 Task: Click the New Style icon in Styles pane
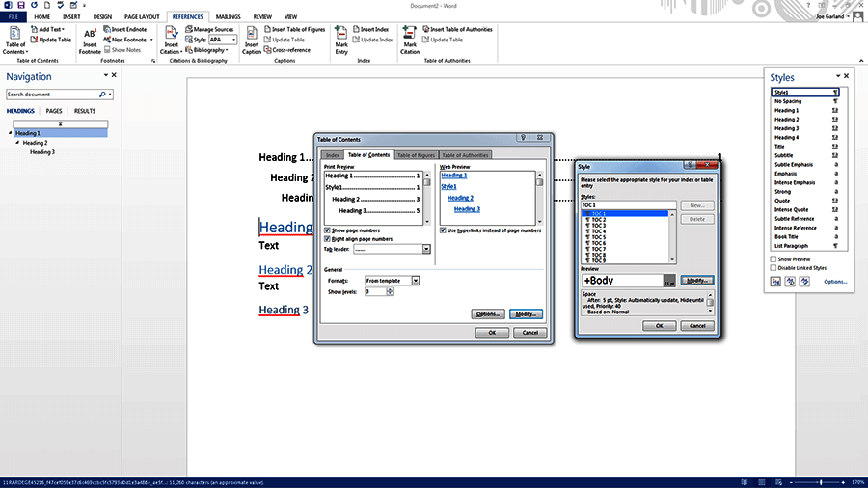click(775, 282)
